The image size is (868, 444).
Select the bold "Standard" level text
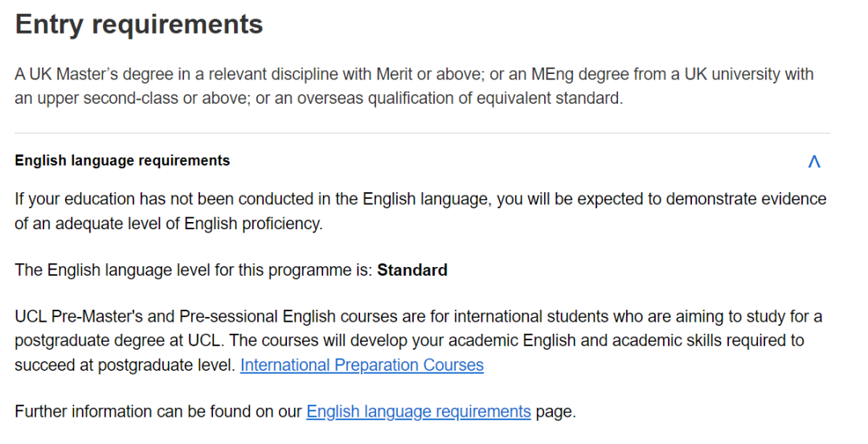pyautogui.click(x=412, y=270)
